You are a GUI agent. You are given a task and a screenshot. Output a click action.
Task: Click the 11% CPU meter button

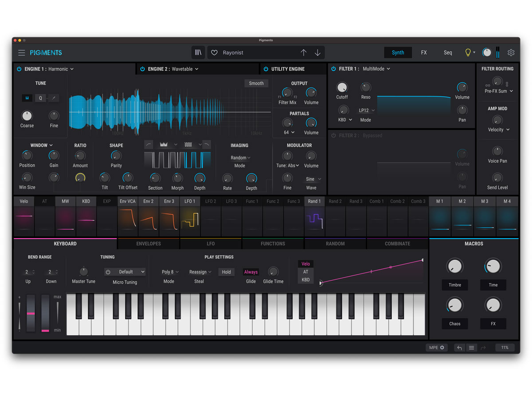[x=505, y=348]
